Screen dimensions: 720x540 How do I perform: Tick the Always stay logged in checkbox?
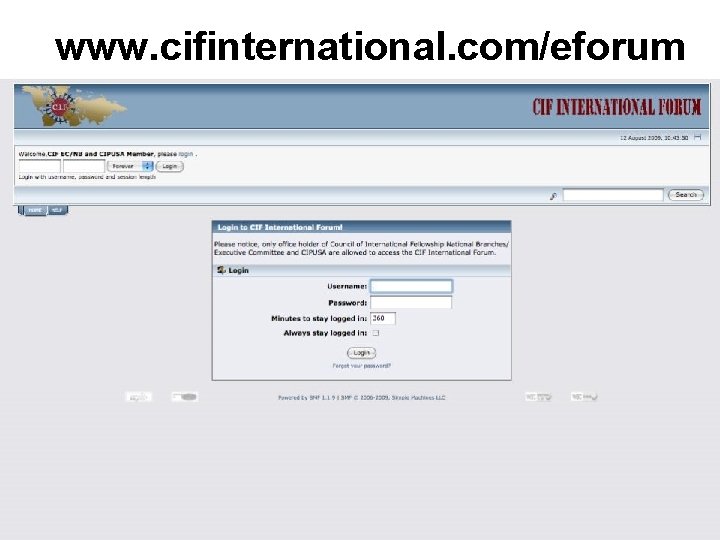pos(376,333)
